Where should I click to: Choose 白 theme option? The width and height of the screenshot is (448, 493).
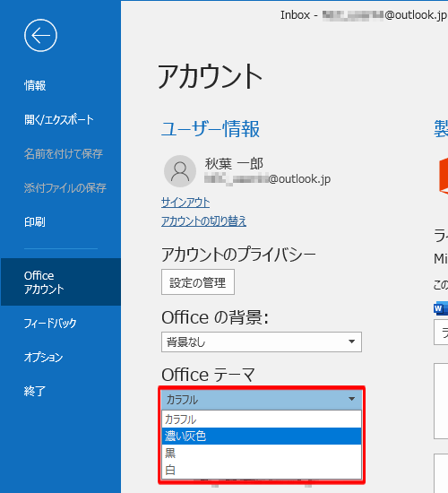pyautogui.click(x=262, y=470)
